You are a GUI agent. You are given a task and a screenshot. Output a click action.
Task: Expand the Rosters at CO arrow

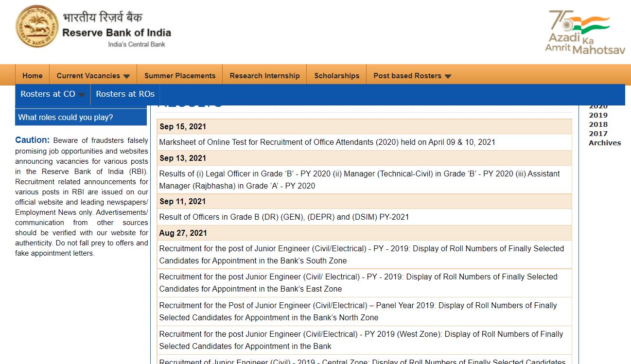81,95
